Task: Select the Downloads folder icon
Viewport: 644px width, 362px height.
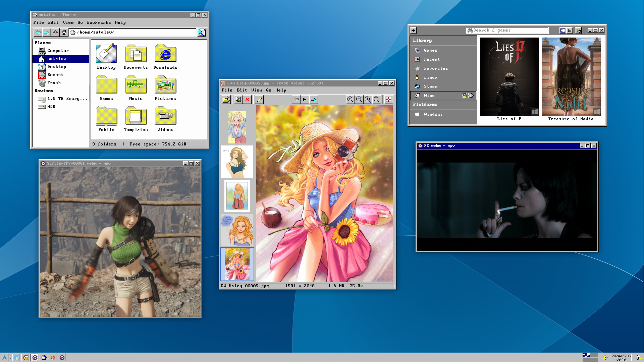Action: tap(165, 57)
